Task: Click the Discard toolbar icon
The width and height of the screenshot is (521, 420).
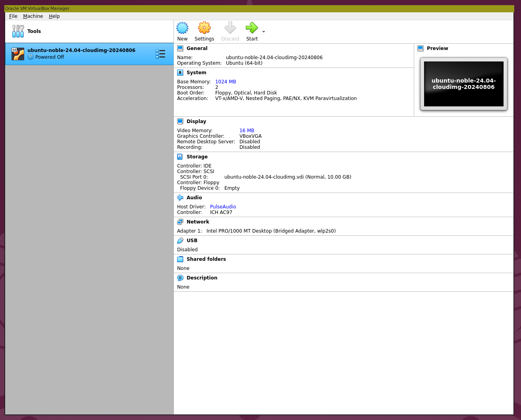Action: (230, 28)
